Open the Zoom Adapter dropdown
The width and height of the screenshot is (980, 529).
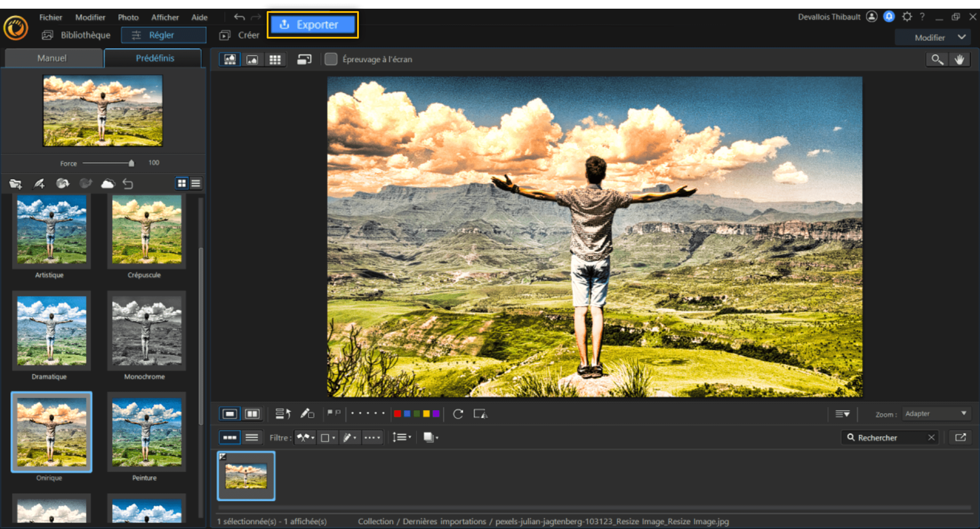[x=936, y=414]
